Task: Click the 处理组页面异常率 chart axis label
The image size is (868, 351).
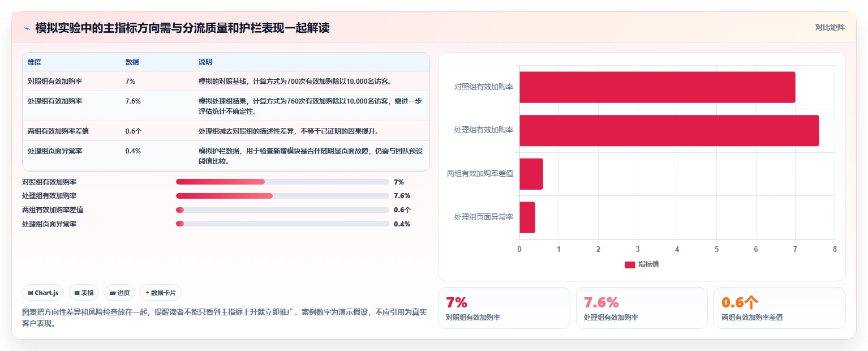Action: [x=484, y=217]
